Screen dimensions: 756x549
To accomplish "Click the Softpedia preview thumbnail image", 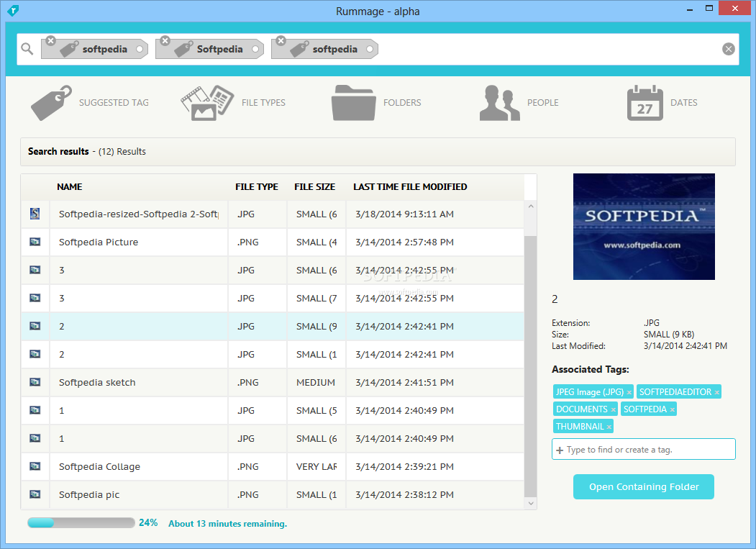I will pos(644,227).
